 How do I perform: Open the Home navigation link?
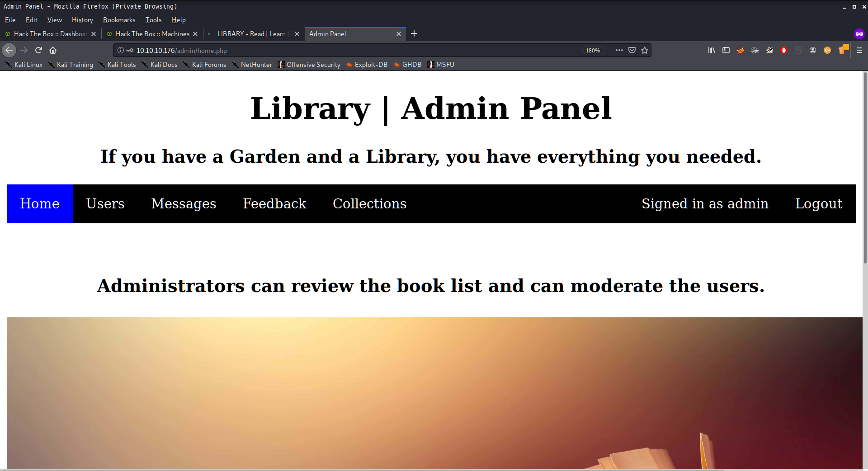pos(40,204)
